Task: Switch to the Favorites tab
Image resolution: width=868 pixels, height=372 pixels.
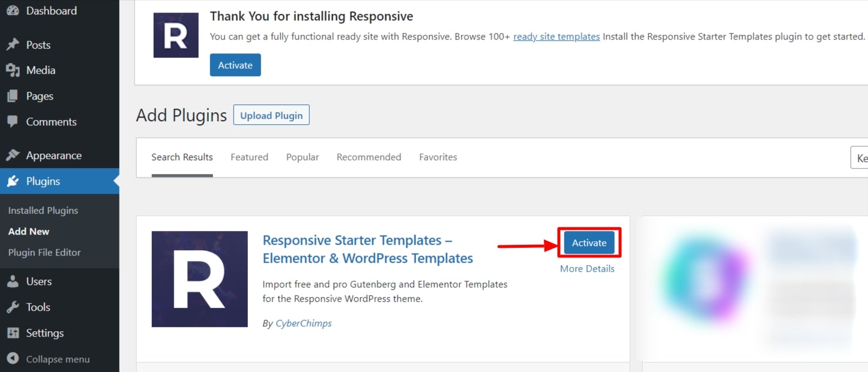Action: (438, 157)
